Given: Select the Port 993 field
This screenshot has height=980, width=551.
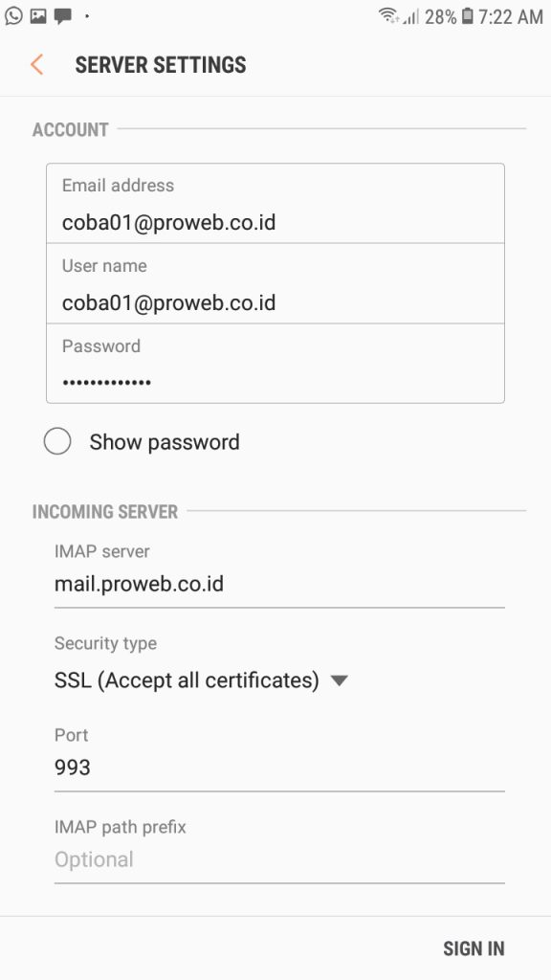Looking at the screenshot, I should pos(279,768).
